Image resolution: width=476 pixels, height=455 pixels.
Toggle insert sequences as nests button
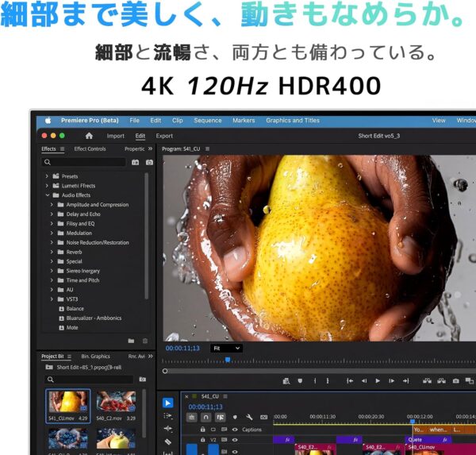pos(191,418)
